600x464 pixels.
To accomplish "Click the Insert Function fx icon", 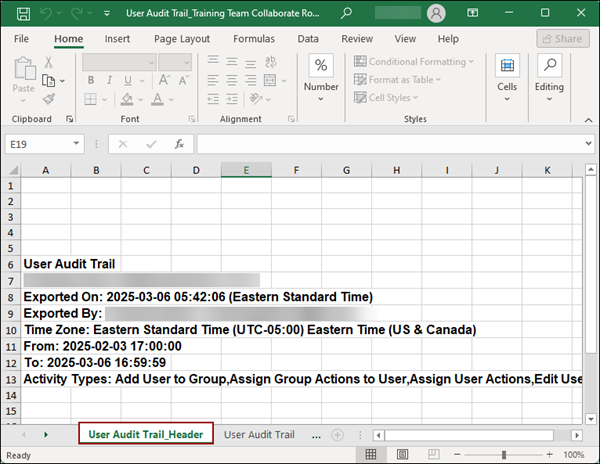I will [178, 144].
